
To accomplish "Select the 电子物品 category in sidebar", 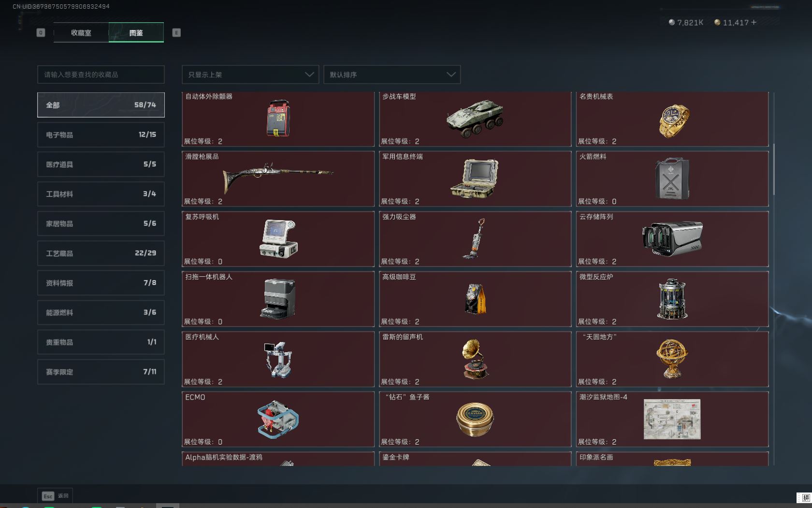I will pyautogui.click(x=101, y=134).
